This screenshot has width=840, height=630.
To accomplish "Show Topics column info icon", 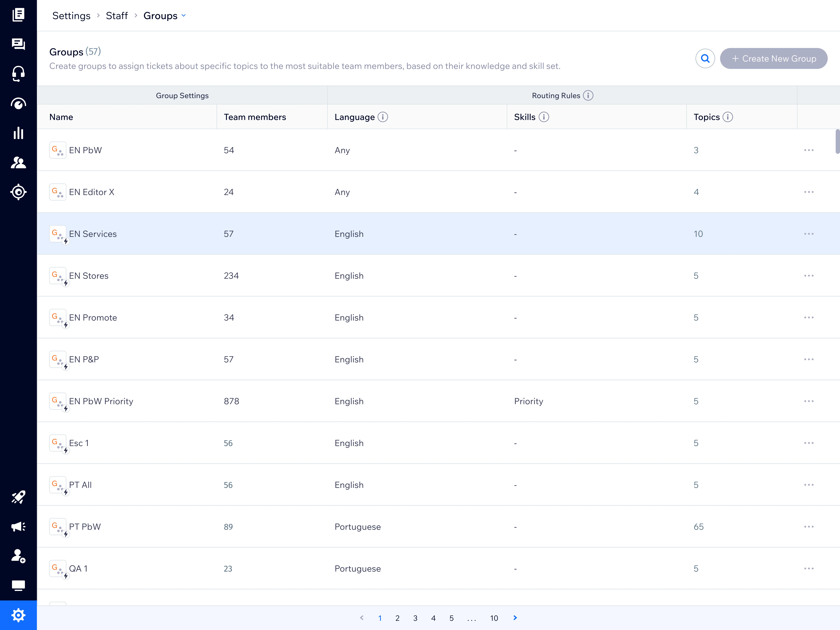I will click(x=728, y=117).
